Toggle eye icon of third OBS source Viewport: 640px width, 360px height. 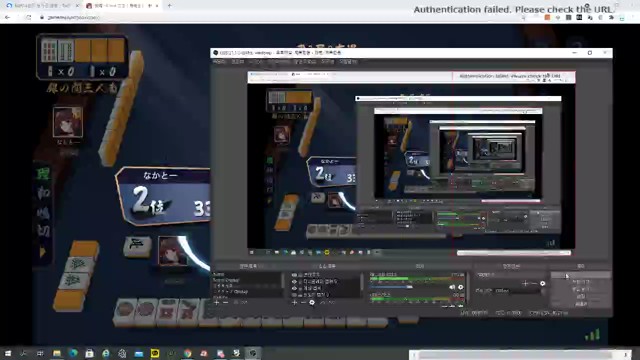tap(294, 288)
